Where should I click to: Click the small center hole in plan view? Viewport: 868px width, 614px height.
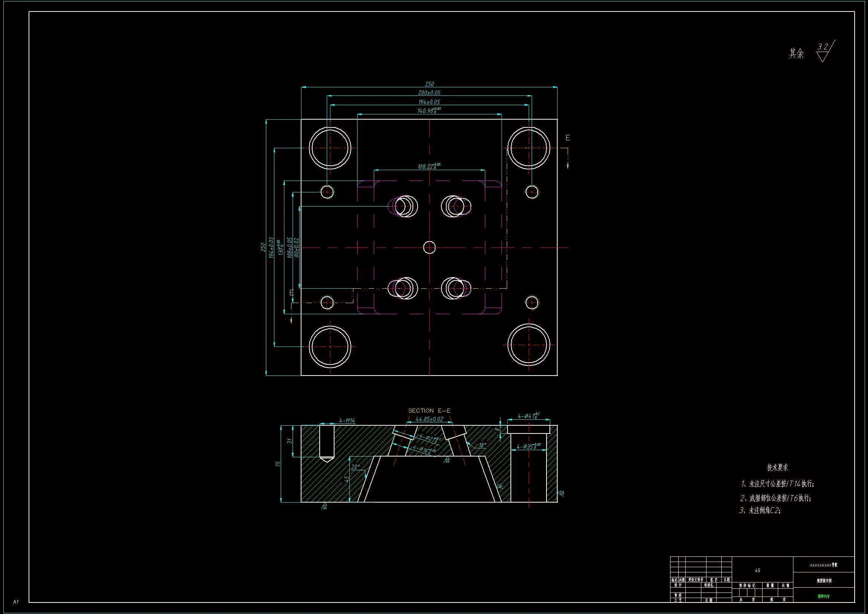(429, 247)
